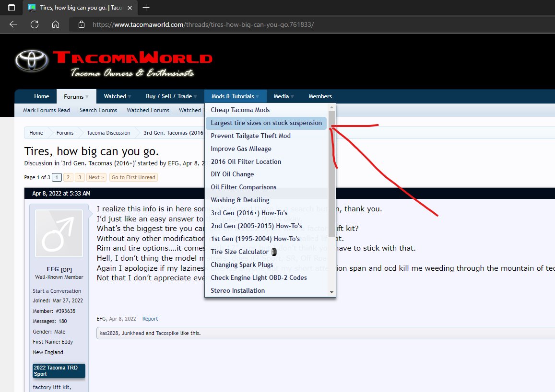Click the browser address bar URL
The width and height of the screenshot is (555, 392).
coord(203,25)
